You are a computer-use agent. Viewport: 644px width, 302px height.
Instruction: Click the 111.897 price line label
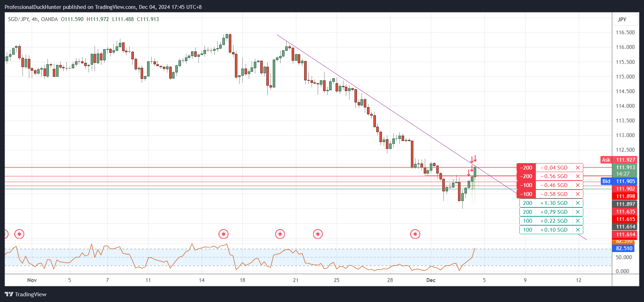(625, 204)
